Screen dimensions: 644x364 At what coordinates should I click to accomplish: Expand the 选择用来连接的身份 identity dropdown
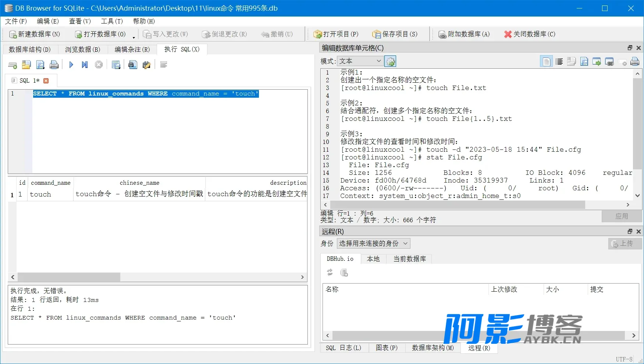tap(373, 244)
